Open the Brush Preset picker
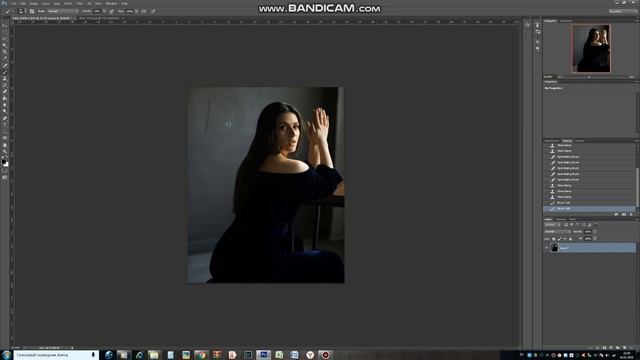Screen dimensions: 640x360 (x=22, y=11)
